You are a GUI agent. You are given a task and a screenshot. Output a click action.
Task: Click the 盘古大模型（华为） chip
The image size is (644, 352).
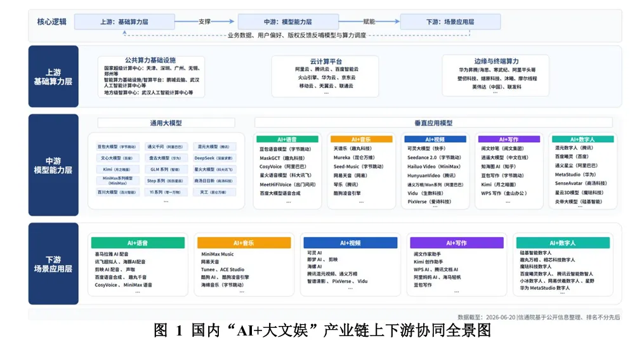(x=166, y=158)
